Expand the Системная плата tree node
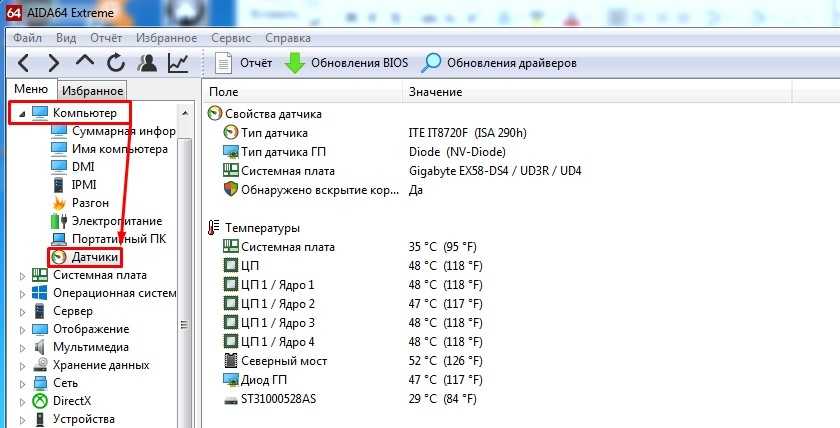The width and height of the screenshot is (840, 428). click(x=24, y=275)
